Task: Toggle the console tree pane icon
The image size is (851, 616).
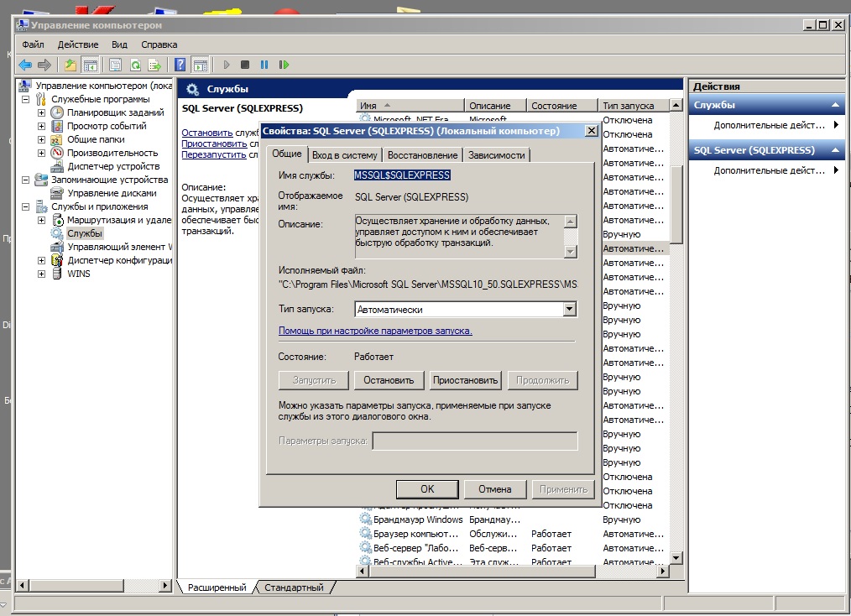Action: click(90, 65)
